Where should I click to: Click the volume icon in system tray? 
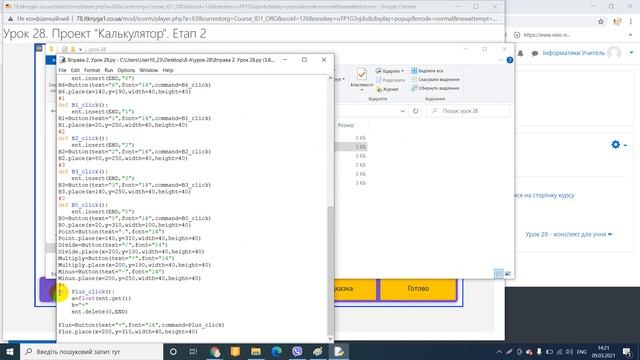569,352
